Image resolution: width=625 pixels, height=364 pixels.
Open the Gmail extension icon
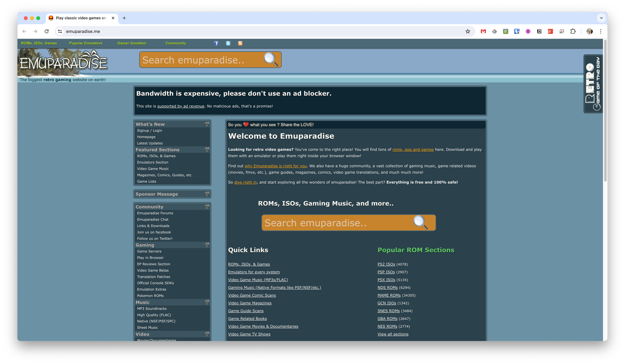coord(483,31)
